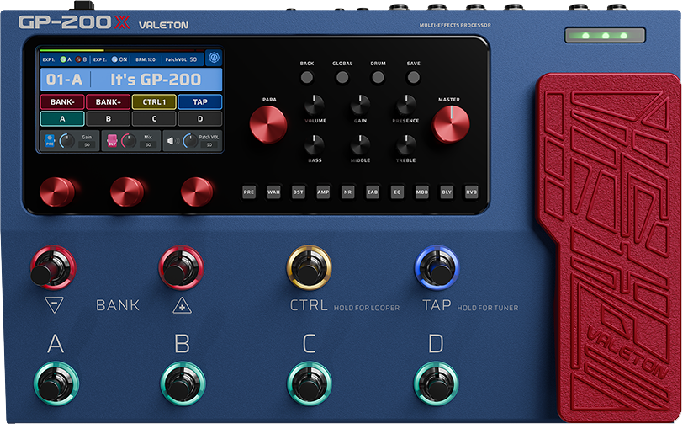This screenshot has width=682, height=424.
Task: Tap the red BANK button above slot A
Action: click(62, 102)
